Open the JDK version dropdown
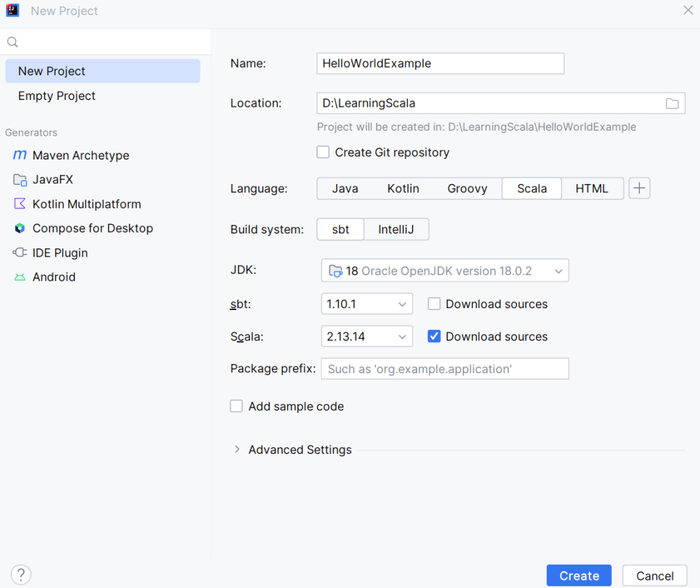Image resolution: width=700 pixels, height=588 pixels. 445,270
